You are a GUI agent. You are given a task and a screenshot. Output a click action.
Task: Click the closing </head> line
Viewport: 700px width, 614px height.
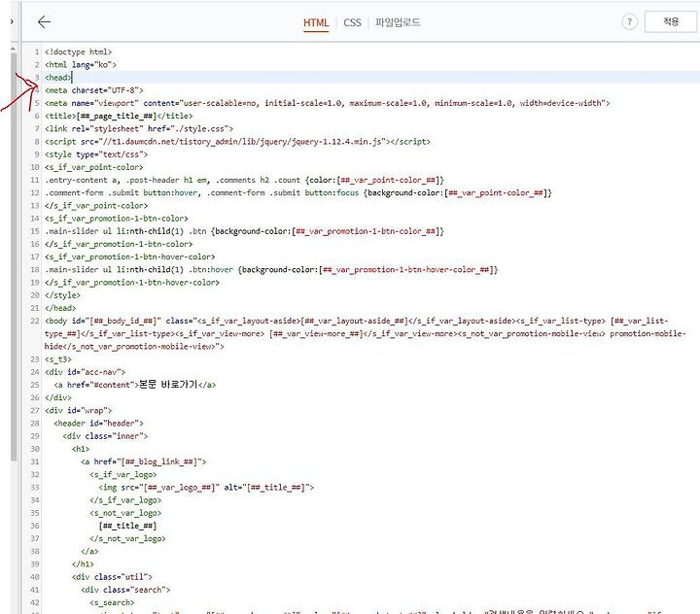coord(60,308)
